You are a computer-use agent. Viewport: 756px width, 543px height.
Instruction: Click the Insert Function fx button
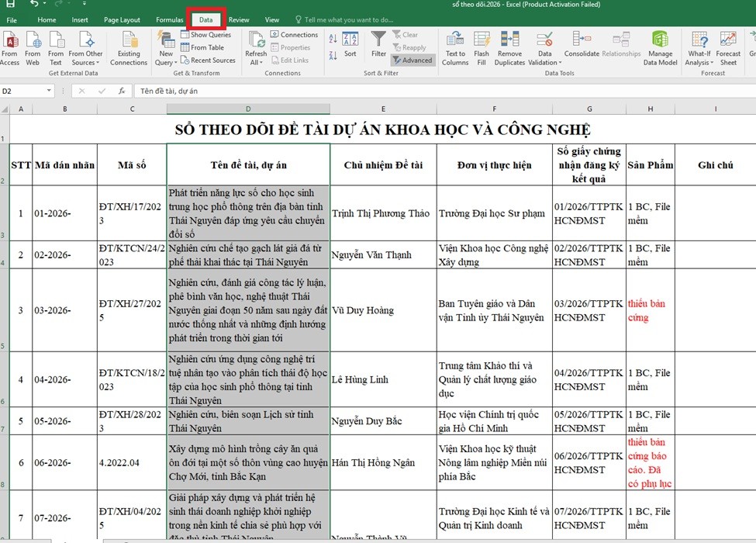pyautogui.click(x=122, y=91)
